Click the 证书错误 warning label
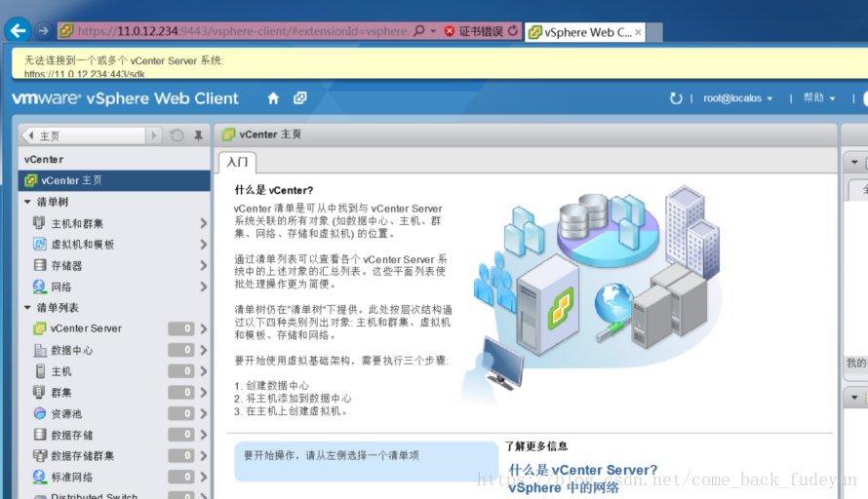The image size is (868, 499). click(481, 31)
